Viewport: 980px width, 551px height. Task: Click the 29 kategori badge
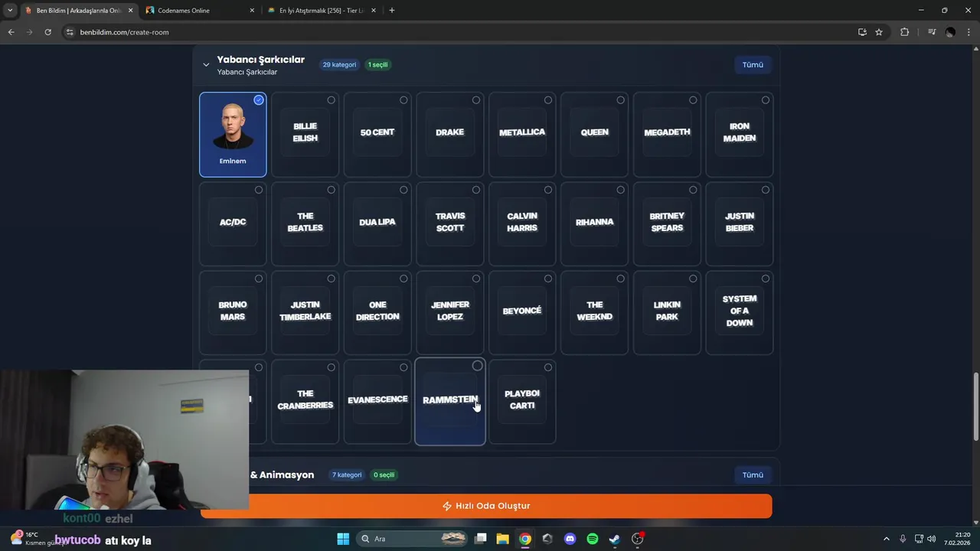[x=339, y=65]
